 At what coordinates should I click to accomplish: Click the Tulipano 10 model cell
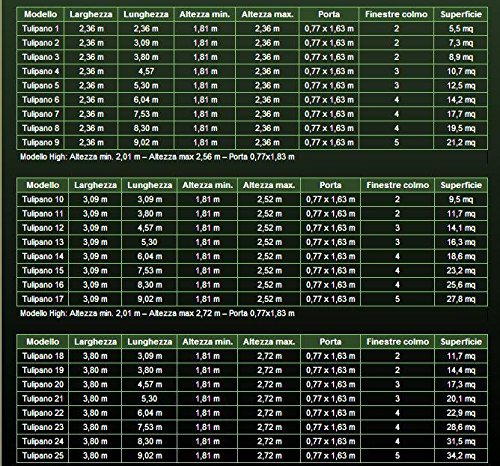43,199
